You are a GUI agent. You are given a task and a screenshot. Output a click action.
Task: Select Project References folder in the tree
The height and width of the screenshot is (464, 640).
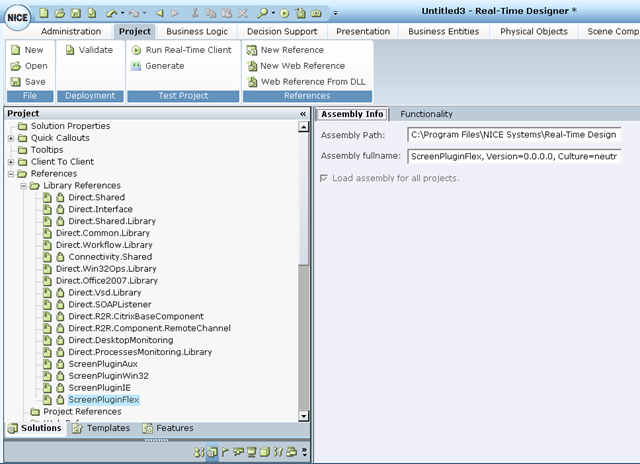pyautogui.click(x=82, y=412)
